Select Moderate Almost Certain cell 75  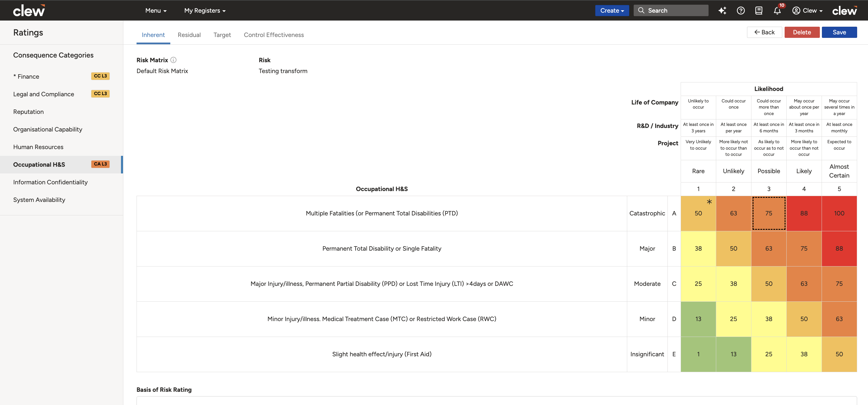839,284
